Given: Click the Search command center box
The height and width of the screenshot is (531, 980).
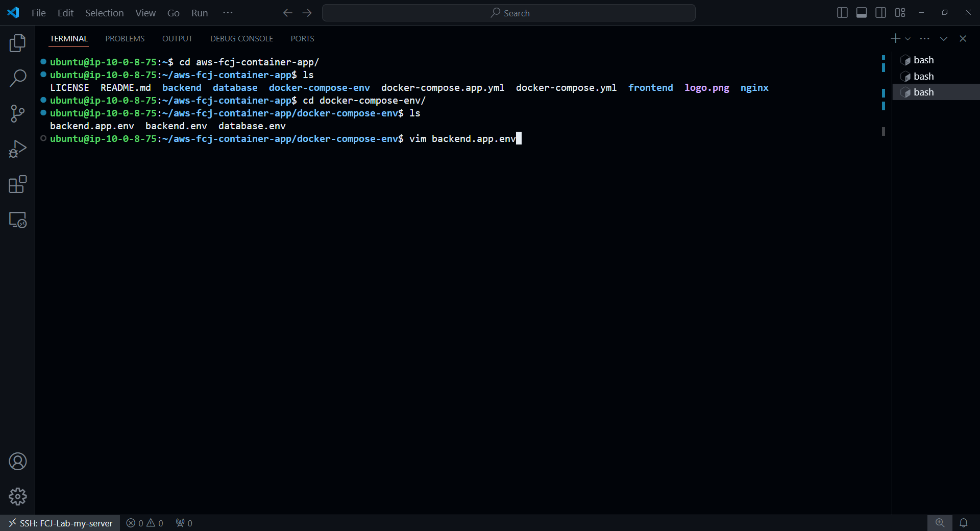Looking at the screenshot, I should tap(509, 13).
